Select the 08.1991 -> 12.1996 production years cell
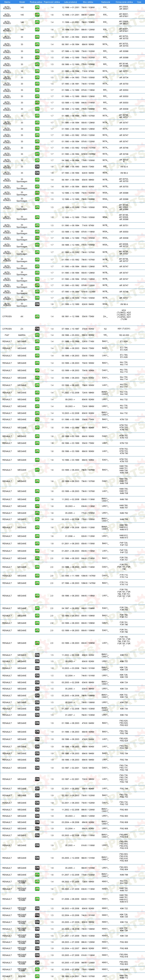 (x=70, y=316)
